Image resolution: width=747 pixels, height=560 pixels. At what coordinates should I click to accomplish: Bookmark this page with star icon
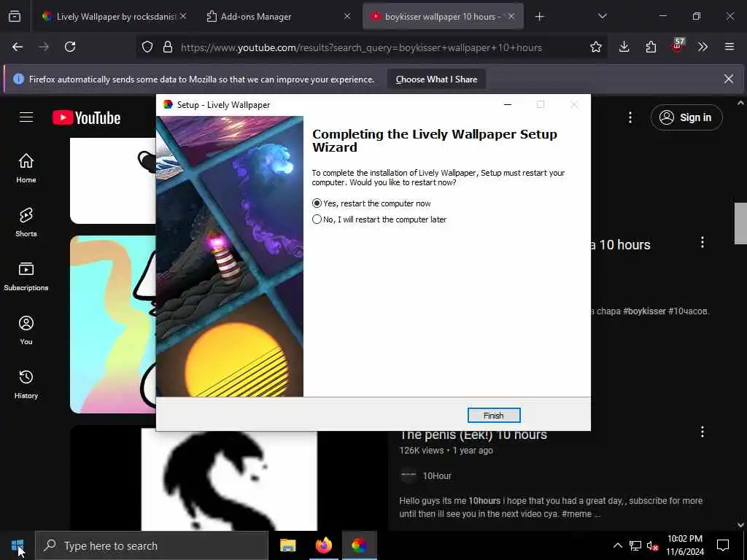[x=595, y=47]
